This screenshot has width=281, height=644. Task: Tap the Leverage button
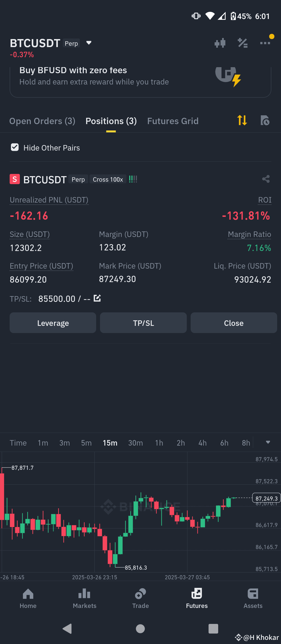pyautogui.click(x=53, y=323)
